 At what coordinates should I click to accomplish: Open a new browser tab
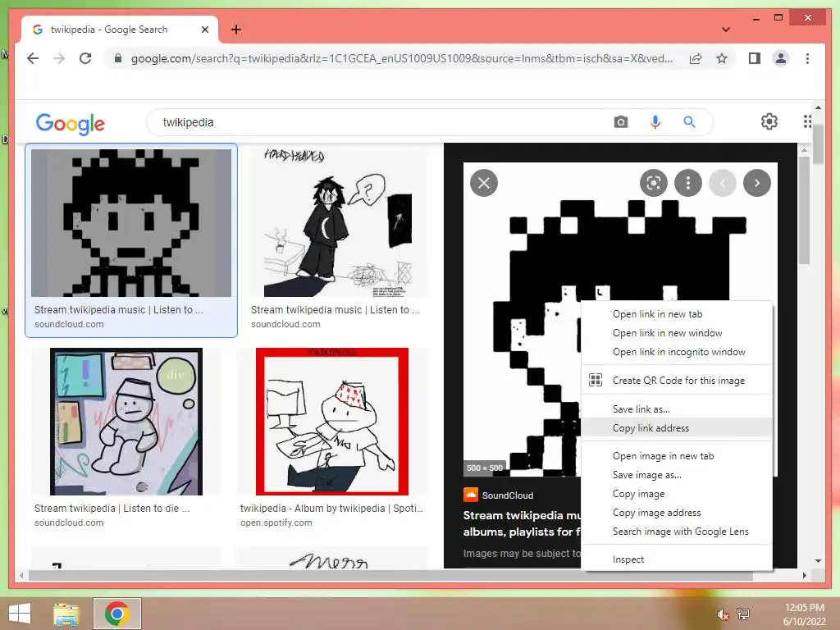click(x=236, y=30)
